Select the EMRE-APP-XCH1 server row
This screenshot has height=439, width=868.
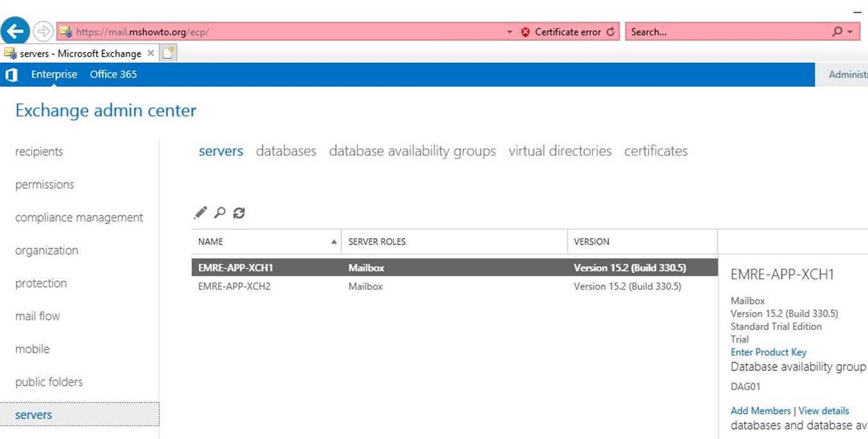454,268
